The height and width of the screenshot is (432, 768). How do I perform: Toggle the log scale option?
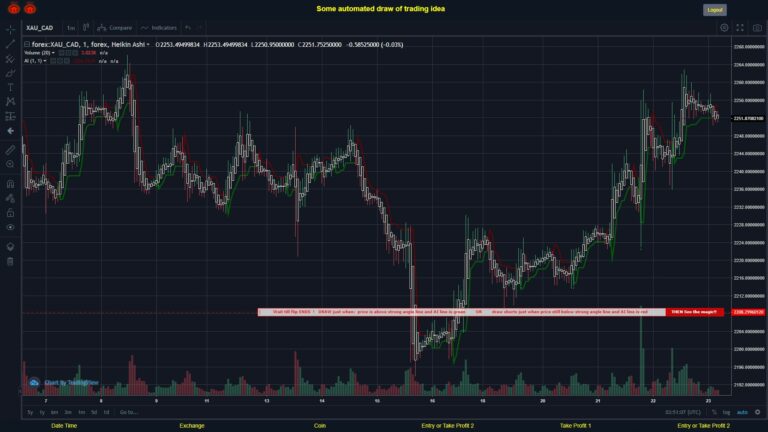pos(726,412)
